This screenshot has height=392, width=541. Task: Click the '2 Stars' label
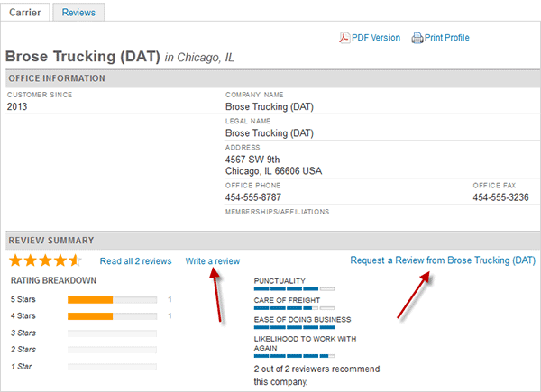[x=23, y=350]
